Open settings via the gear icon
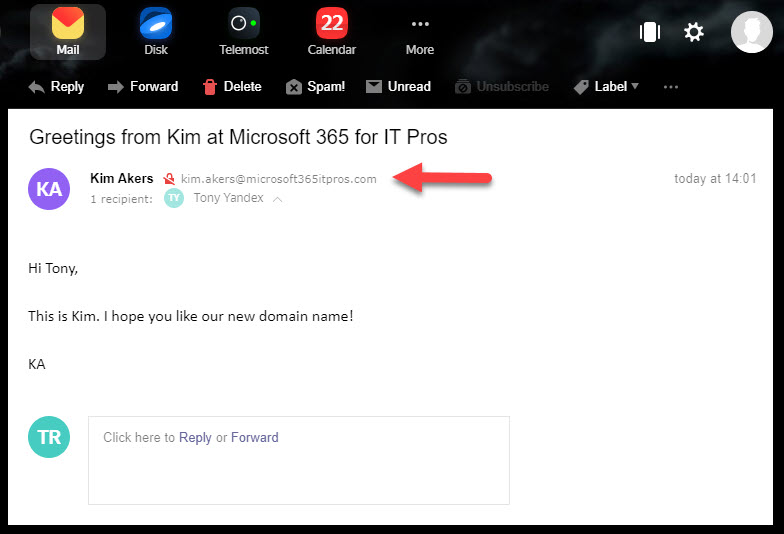The height and width of the screenshot is (534, 784). [x=694, y=32]
